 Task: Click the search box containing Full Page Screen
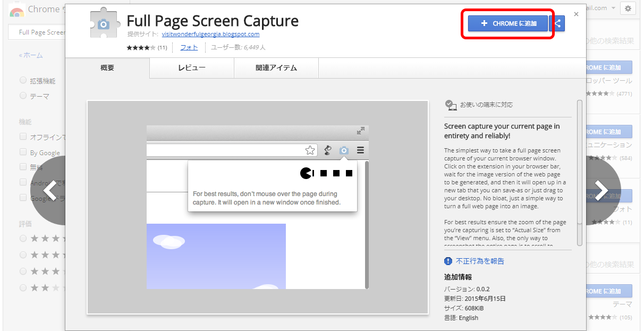[37, 32]
